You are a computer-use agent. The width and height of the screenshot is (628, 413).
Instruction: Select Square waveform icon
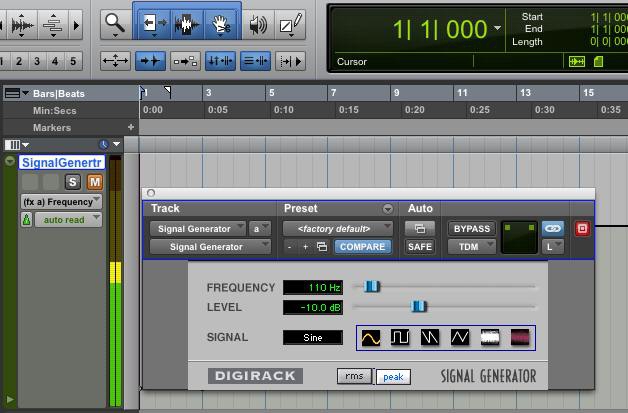(x=400, y=338)
